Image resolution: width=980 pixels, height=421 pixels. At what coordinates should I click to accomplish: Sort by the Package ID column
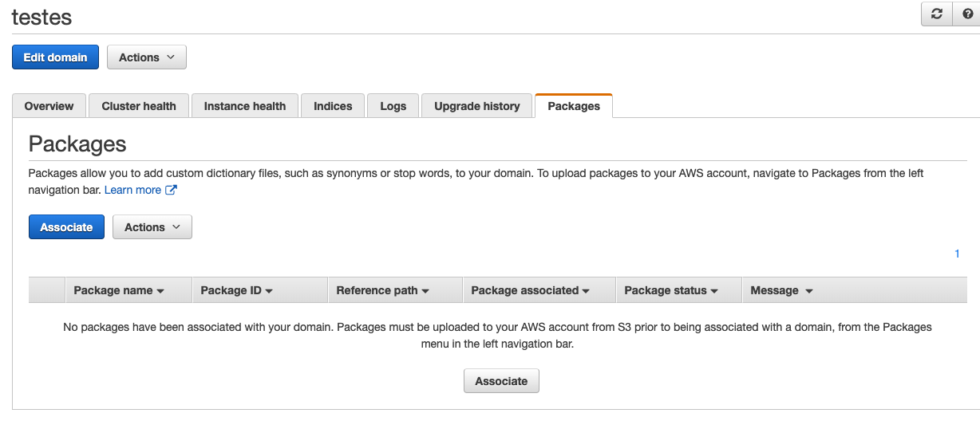point(237,290)
